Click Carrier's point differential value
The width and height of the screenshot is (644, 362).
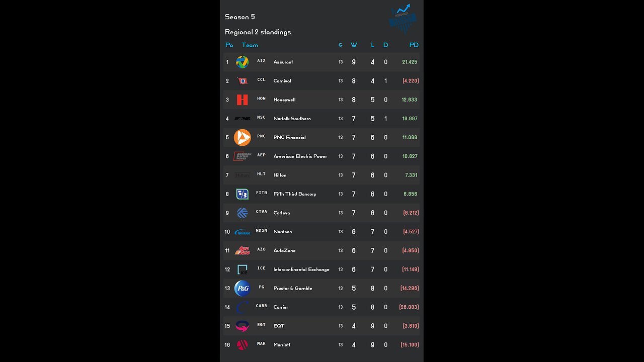409,307
